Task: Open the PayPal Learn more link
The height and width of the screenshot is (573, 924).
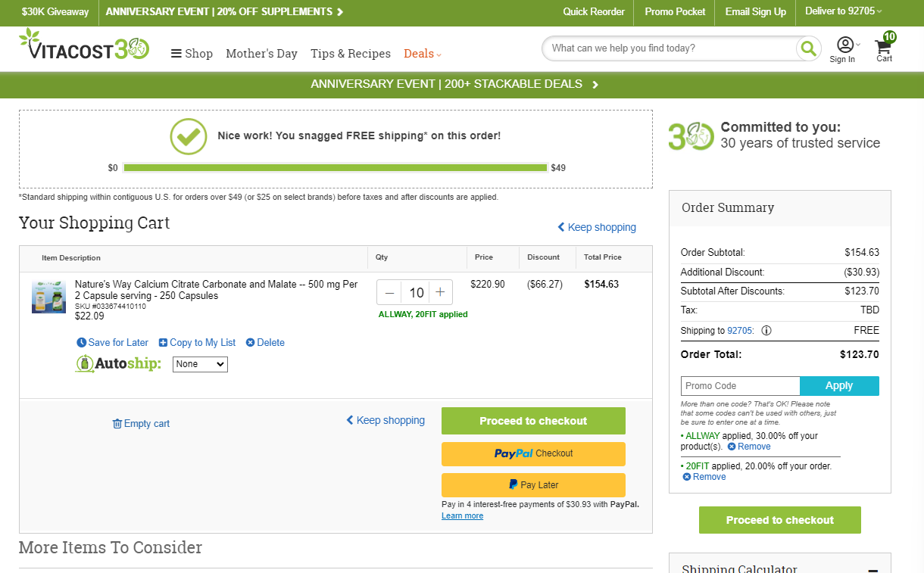Action: pos(462,515)
